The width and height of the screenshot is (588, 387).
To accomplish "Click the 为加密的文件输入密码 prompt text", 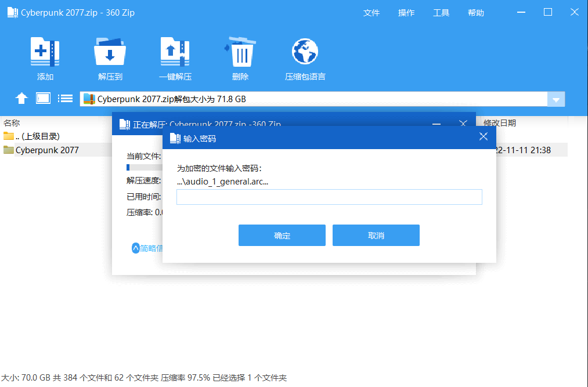I will pos(219,168).
